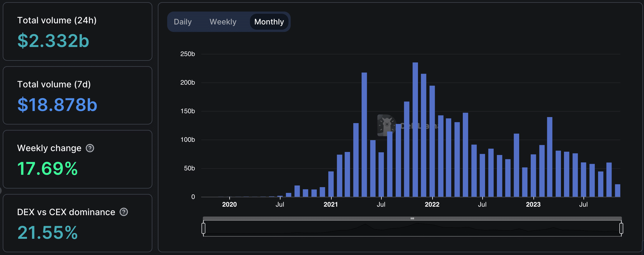This screenshot has width=644, height=255.
Task: Click the $2.332b total volume (24h) value
Action: 53,41
